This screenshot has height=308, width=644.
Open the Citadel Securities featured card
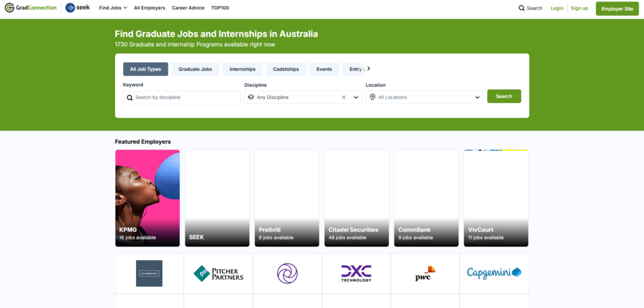(356, 198)
